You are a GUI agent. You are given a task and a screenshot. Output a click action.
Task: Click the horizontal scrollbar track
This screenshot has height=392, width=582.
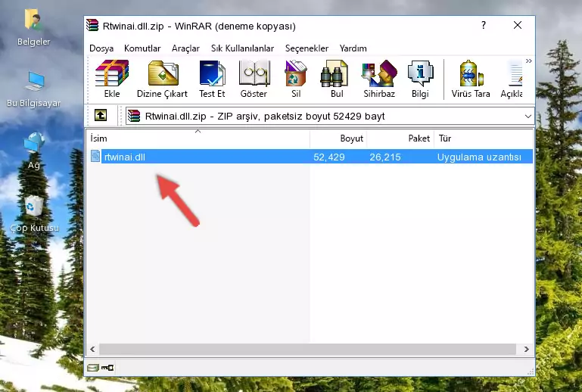tap(307, 349)
